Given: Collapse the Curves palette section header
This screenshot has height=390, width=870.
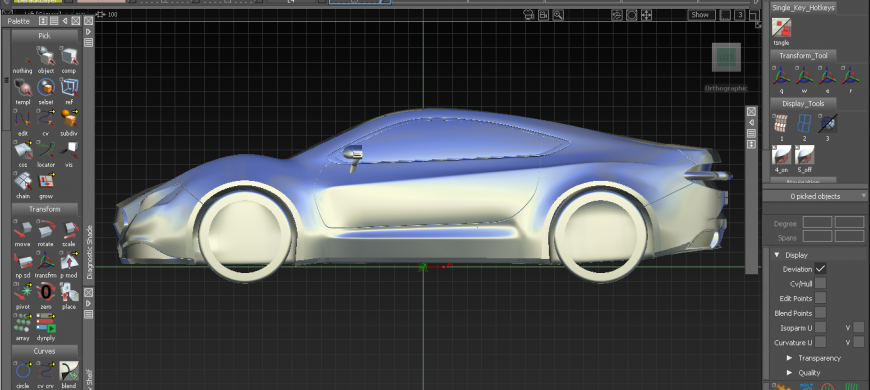Looking at the screenshot, I should tap(44, 351).
